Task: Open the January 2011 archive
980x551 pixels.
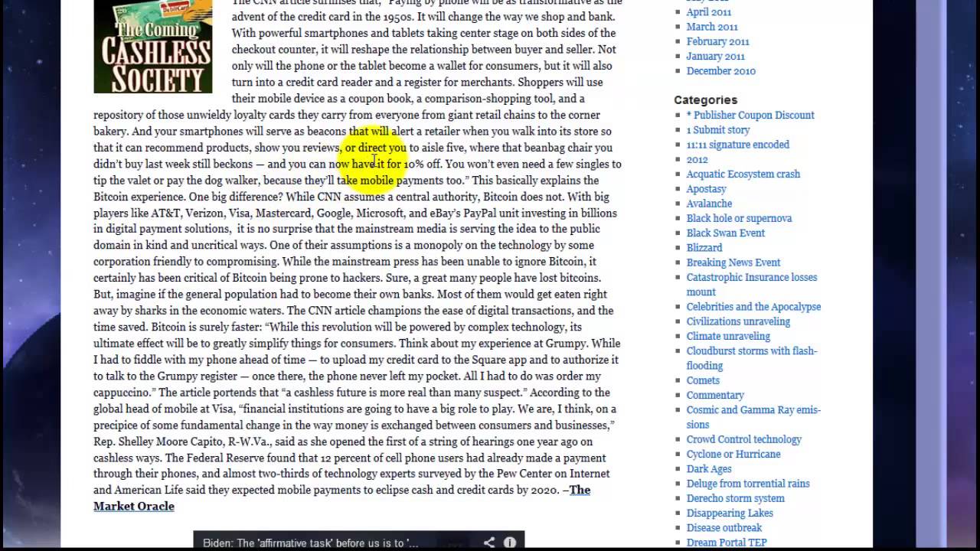Action: tap(715, 56)
